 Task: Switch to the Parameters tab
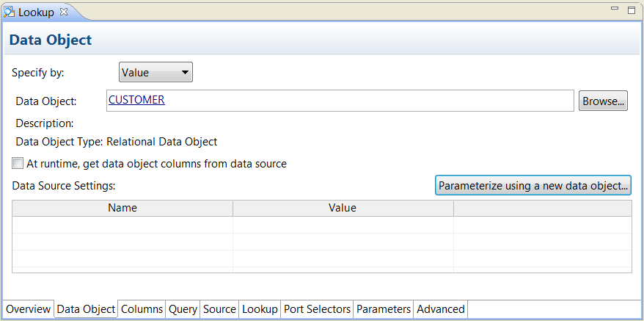tap(384, 309)
